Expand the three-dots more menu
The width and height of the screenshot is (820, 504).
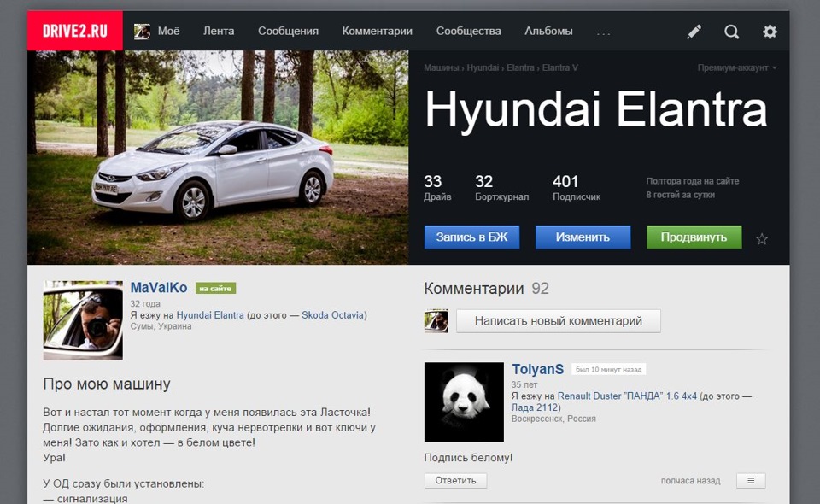(604, 33)
